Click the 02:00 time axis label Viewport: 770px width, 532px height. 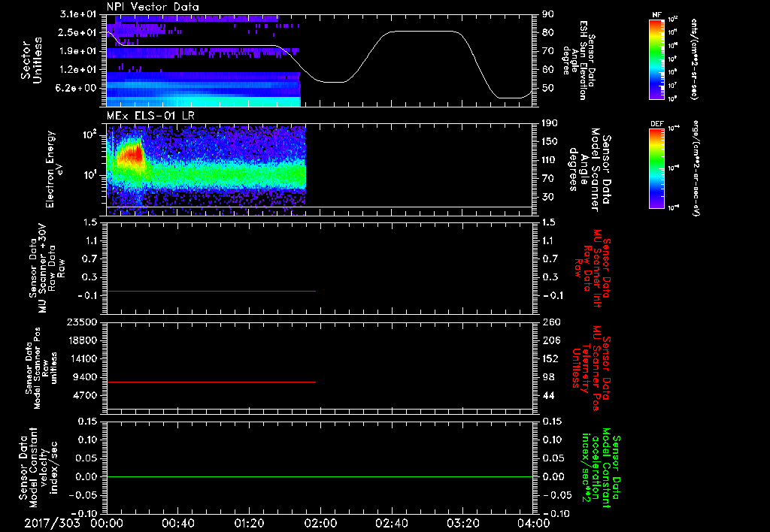tap(320, 523)
